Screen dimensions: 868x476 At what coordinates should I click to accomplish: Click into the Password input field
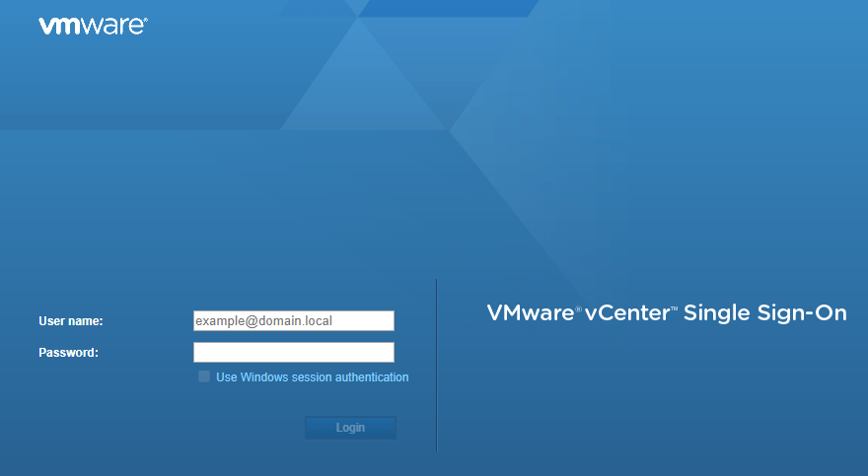[x=293, y=353]
